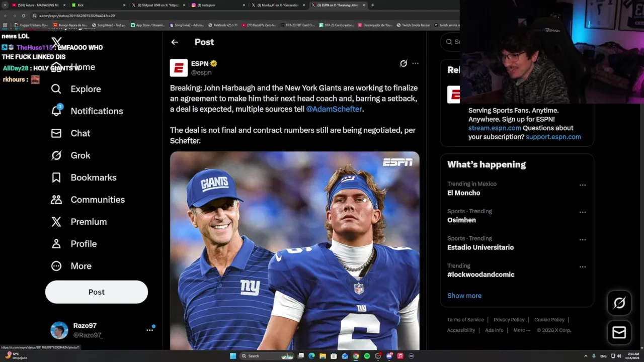Click Show more under What's happening
This screenshot has height=362, width=644.
(464, 296)
